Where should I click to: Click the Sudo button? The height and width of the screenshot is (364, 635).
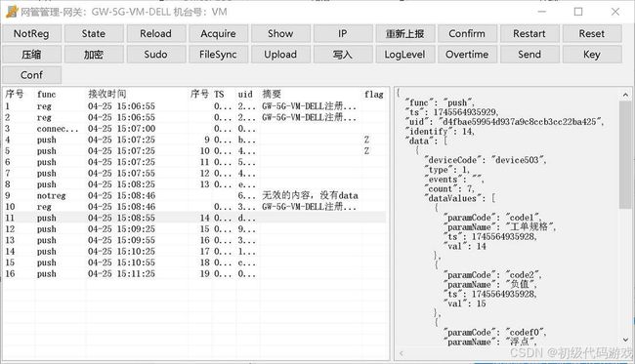click(x=156, y=55)
